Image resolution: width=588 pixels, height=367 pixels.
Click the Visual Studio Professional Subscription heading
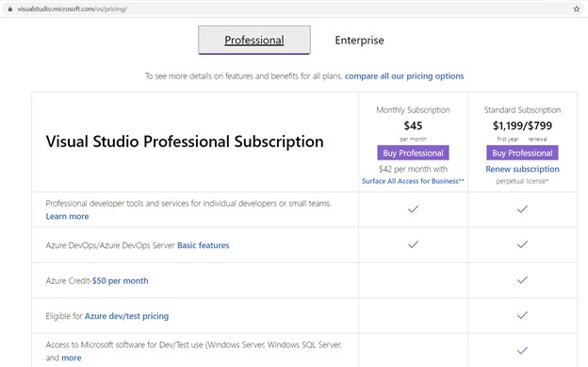point(185,142)
